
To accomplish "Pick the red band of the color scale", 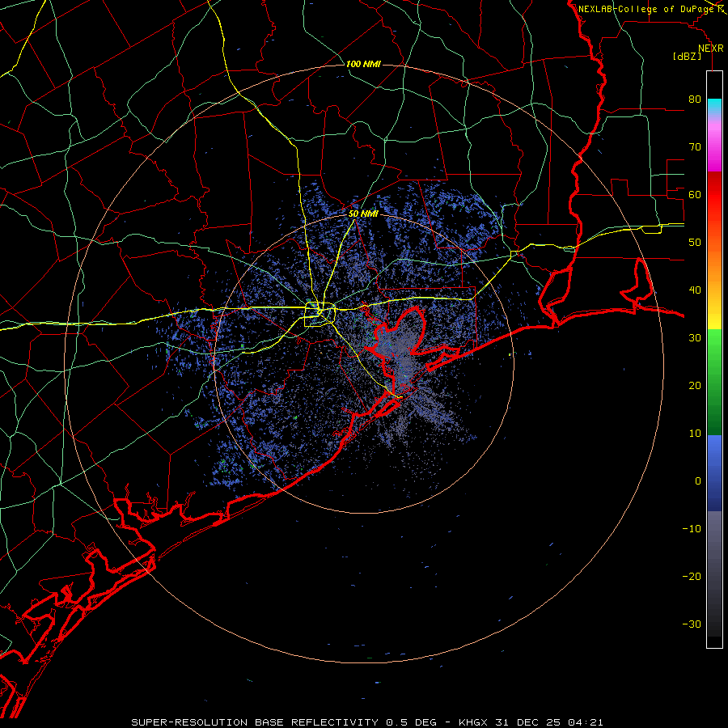I will click(714, 189).
